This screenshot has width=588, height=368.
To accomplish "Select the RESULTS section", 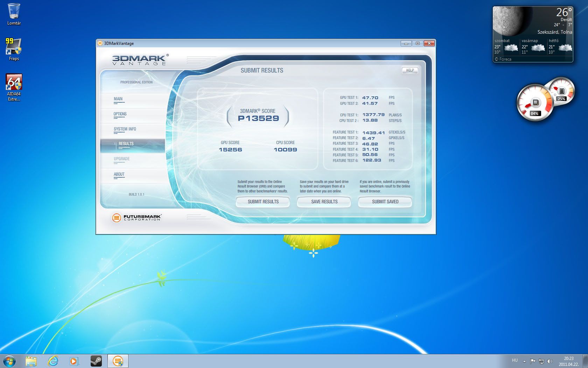I will click(133, 146).
